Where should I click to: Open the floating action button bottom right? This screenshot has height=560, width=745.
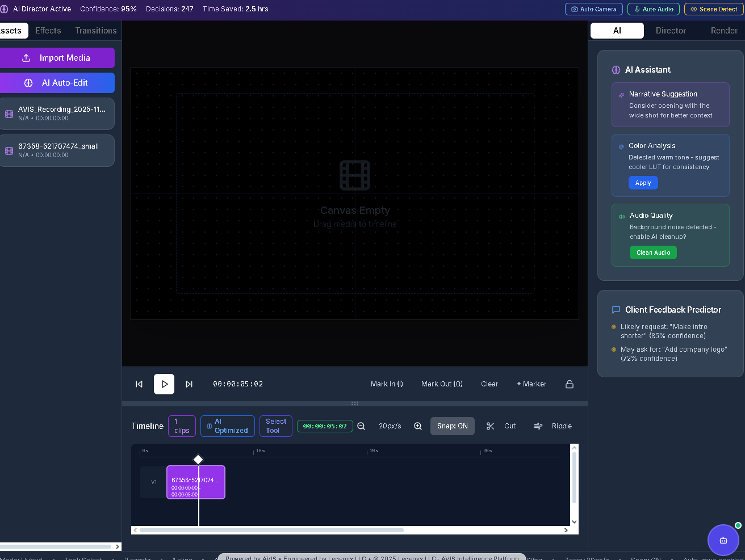[723, 540]
